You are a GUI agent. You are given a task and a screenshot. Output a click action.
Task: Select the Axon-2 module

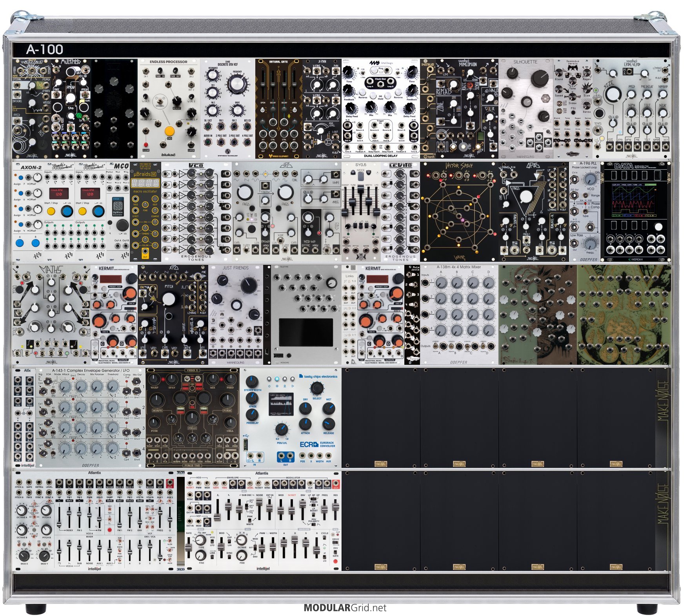(x=28, y=212)
